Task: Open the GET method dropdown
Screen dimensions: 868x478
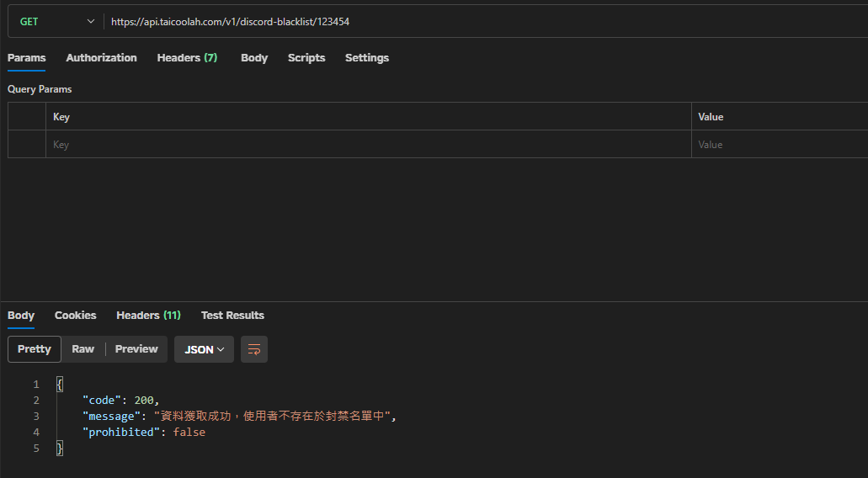Action: (x=56, y=22)
